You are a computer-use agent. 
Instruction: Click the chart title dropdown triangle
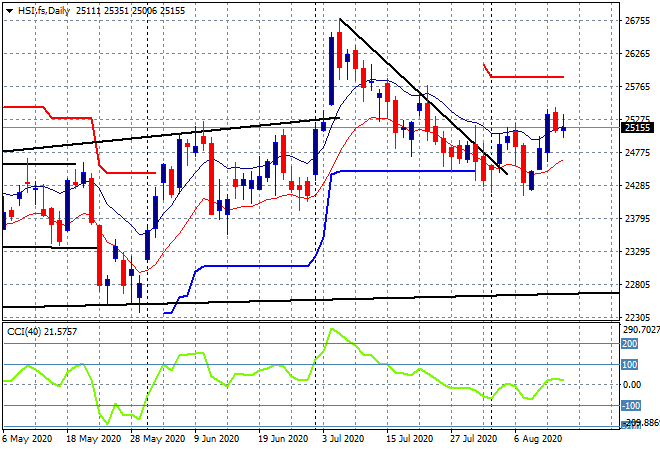pyautogui.click(x=9, y=11)
